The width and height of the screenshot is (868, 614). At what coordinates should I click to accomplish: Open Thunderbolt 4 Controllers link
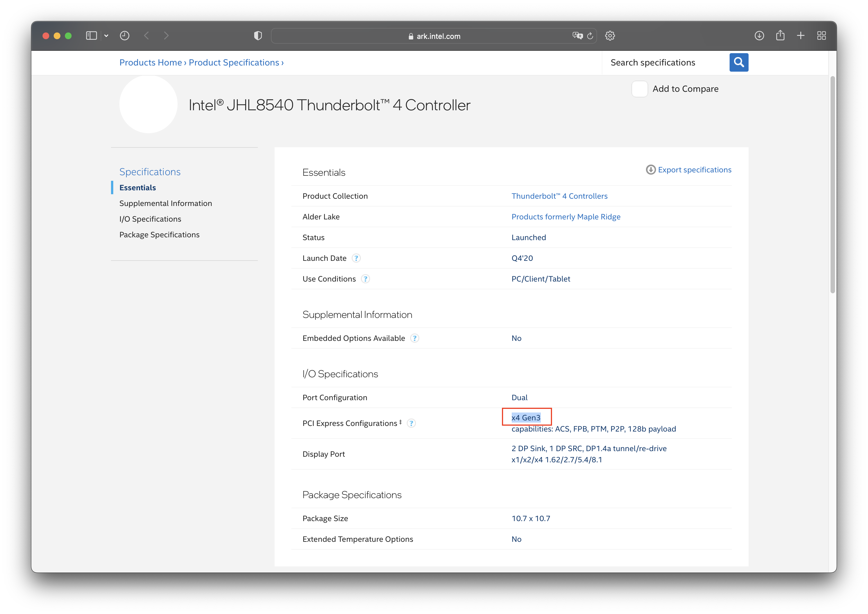pyautogui.click(x=559, y=196)
